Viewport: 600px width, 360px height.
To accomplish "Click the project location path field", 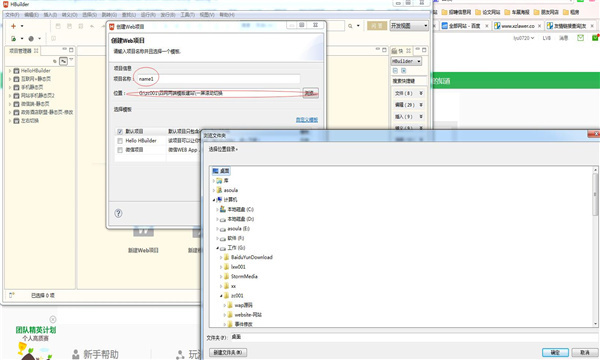I will pyautogui.click(x=219, y=93).
